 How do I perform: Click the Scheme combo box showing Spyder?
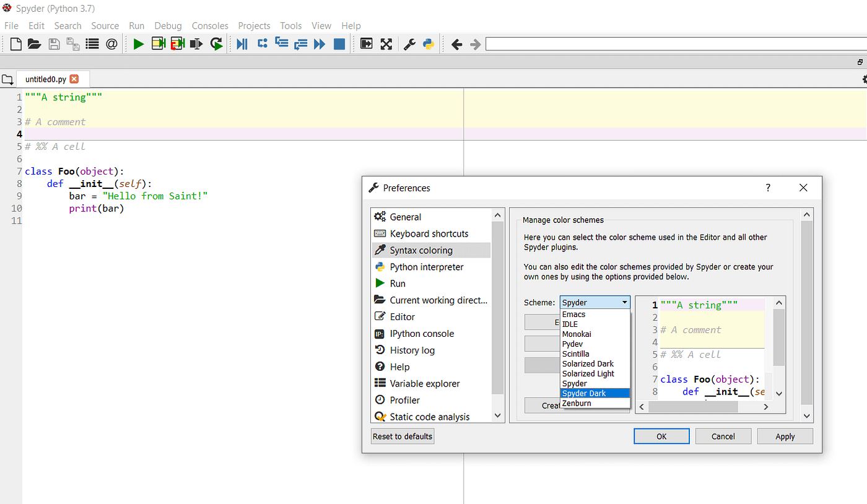pyautogui.click(x=595, y=303)
